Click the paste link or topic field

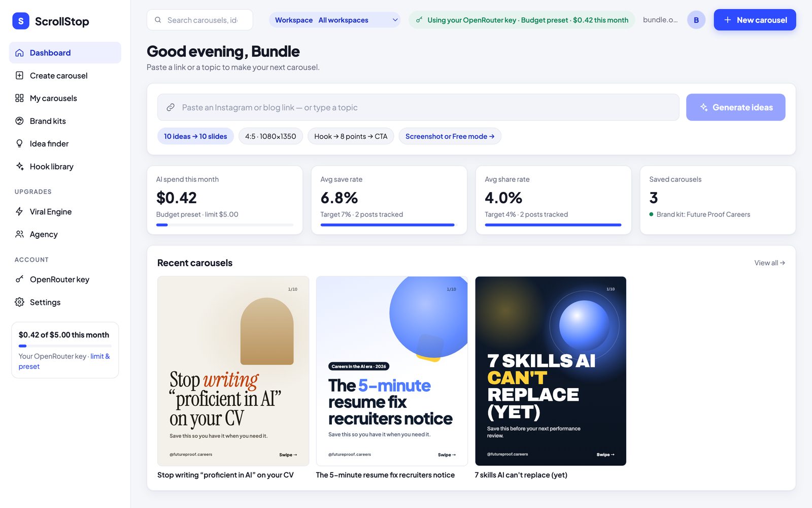click(x=418, y=107)
